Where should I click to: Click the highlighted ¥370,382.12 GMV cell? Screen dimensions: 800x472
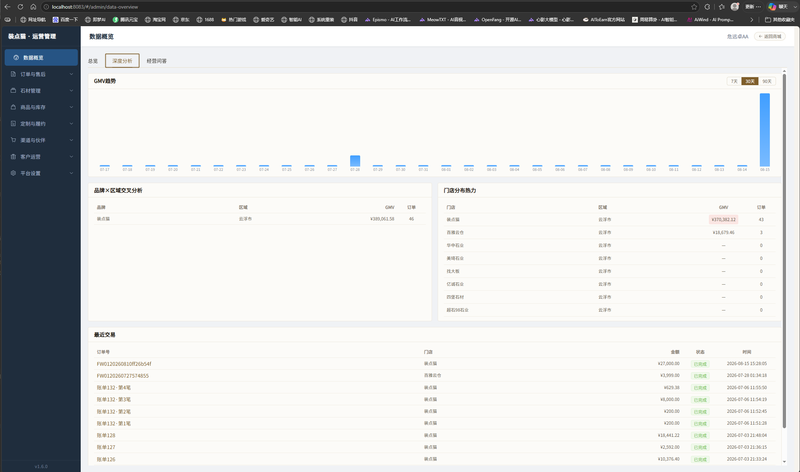[723, 219]
